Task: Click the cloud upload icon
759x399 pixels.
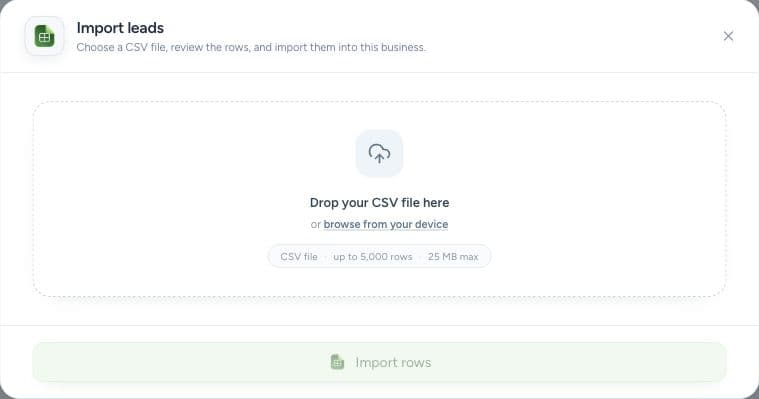Action: coord(379,153)
